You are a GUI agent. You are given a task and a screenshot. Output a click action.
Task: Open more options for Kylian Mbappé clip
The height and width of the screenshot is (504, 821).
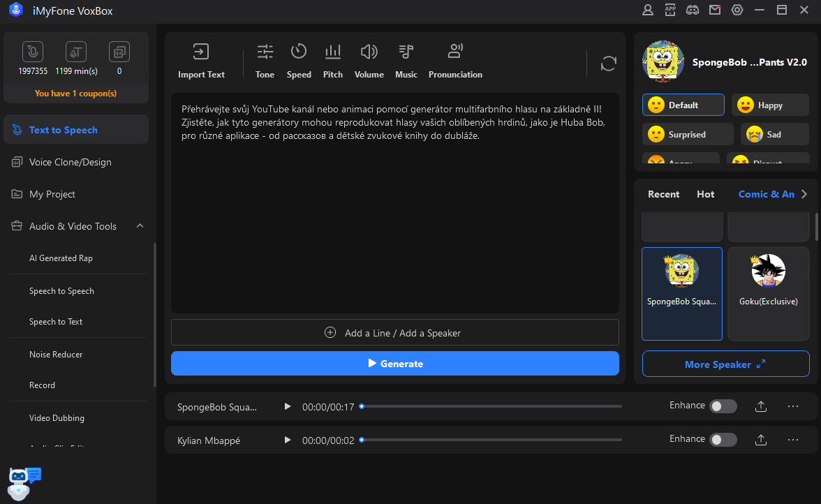point(792,440)
